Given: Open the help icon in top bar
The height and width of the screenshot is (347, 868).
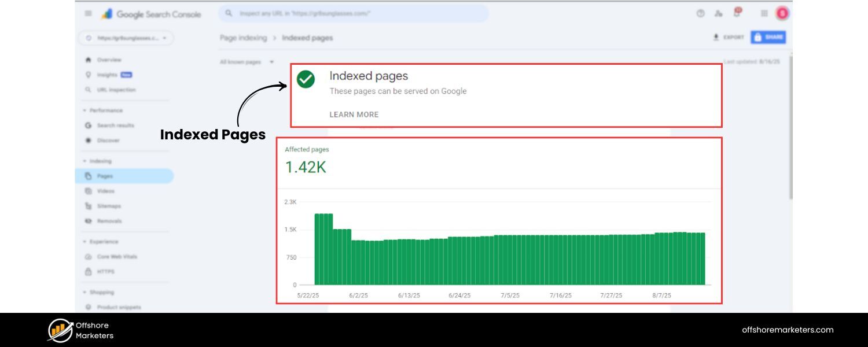Looking at the screenshot, I should [700, 13].
